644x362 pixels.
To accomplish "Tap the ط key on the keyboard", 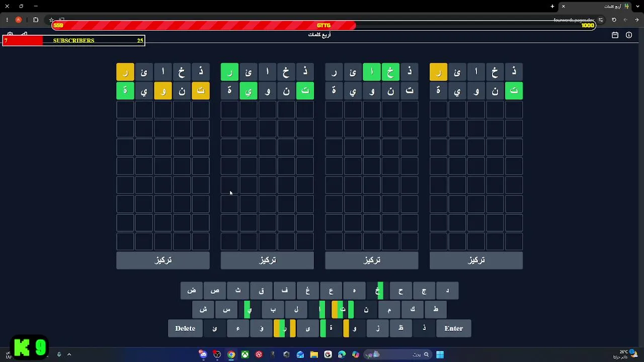I will click(x=436, y=310).
